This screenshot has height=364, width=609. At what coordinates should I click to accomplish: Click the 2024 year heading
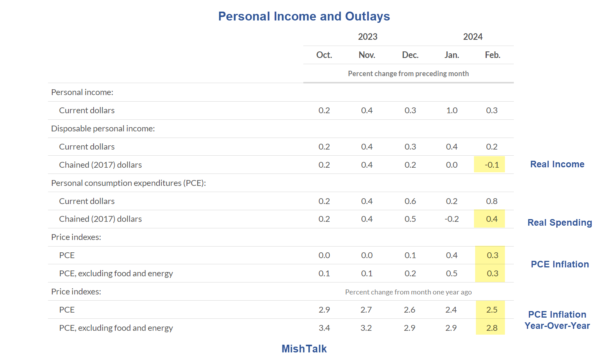(472, 37)
